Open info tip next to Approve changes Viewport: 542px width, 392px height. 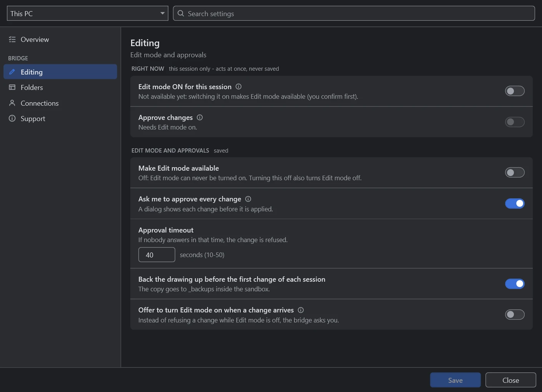point(200,117)
